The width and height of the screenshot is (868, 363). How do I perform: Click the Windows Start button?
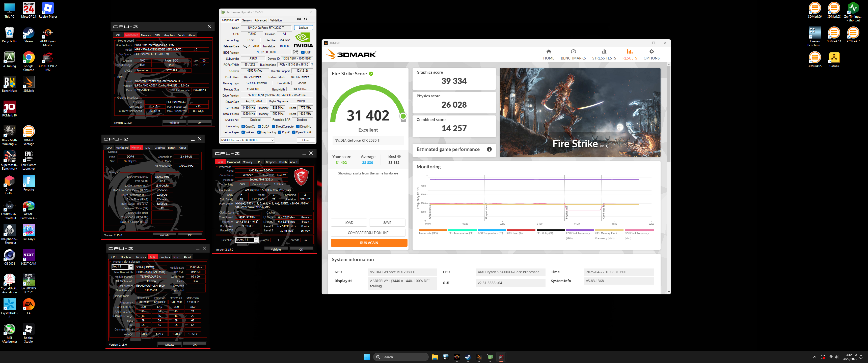click(367, 357)
